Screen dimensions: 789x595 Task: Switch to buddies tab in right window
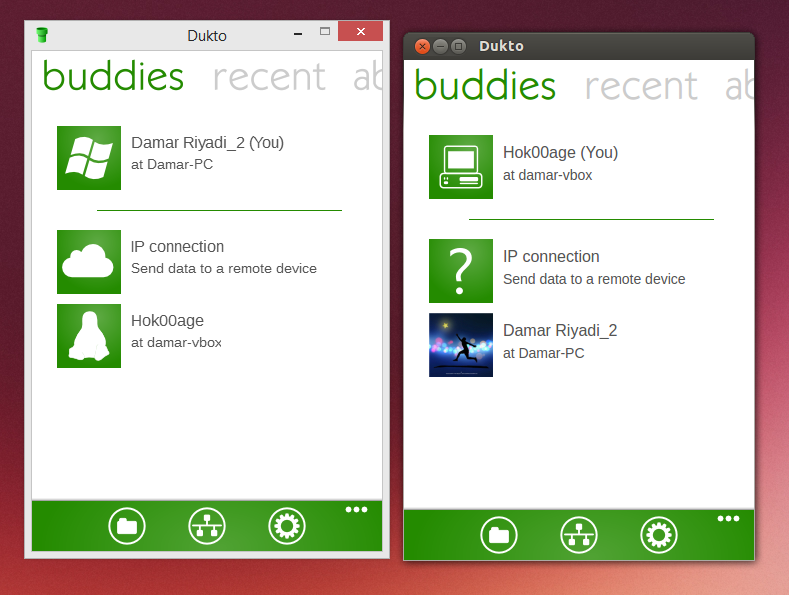(485, 85)
